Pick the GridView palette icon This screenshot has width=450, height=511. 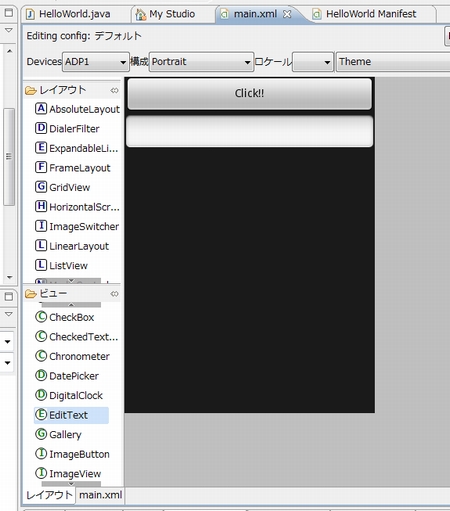[x=41, y=187]
